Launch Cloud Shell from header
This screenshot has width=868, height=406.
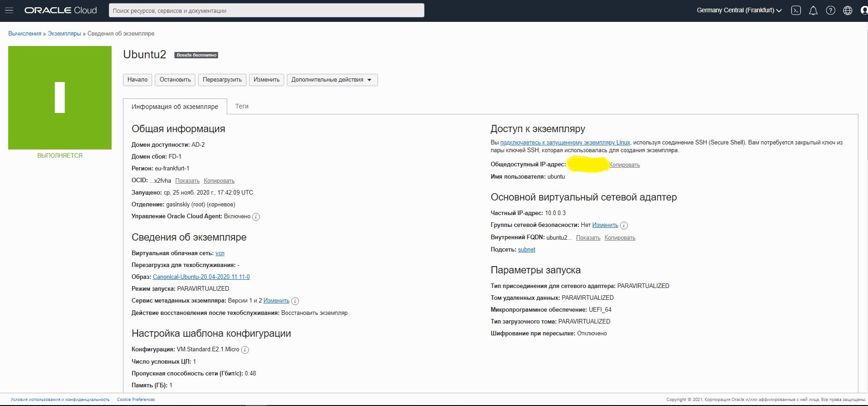pyautogui.click(x=796, y=10)
